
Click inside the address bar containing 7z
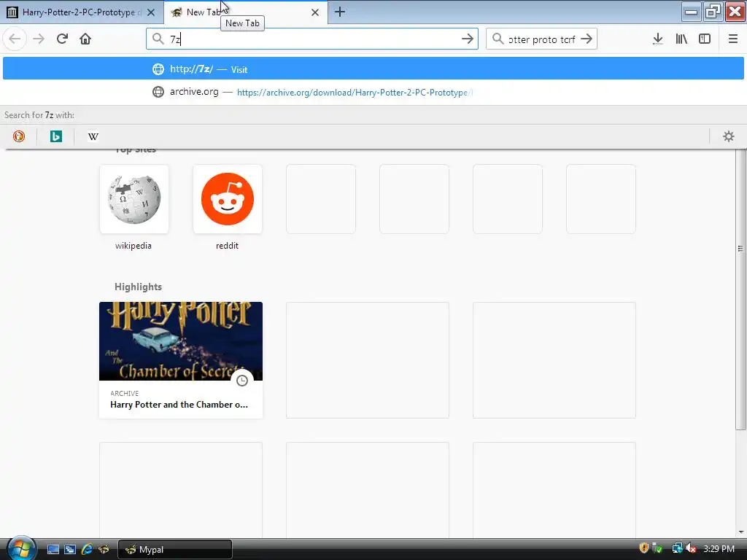[312, 39]
